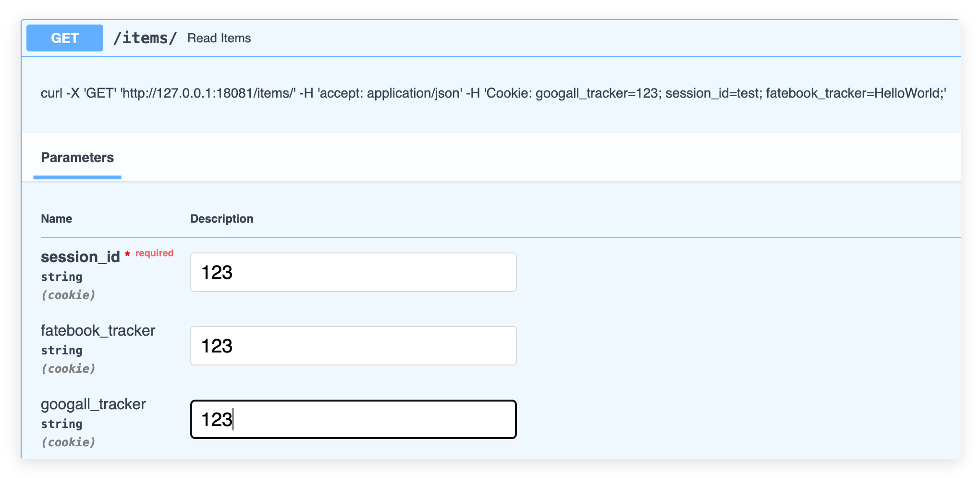Click the fatebook_tracker parameter name
The image size is (980, 478).
coord(98,330)
